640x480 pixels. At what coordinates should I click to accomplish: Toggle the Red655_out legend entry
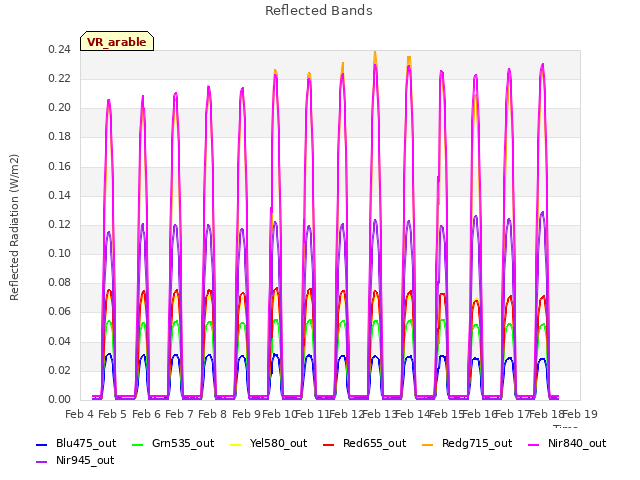pyautogui.click(x=364, y=443)
